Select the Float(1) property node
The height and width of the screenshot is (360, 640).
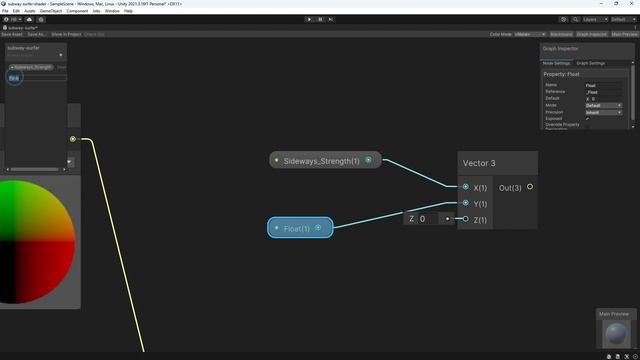coord(300,228)
